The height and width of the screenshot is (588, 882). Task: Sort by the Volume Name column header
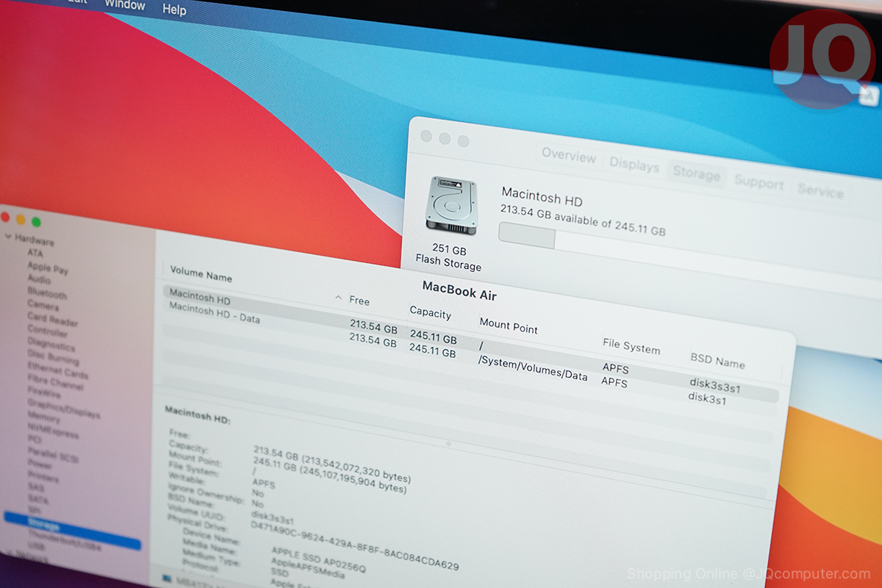(x=201, y=274)
